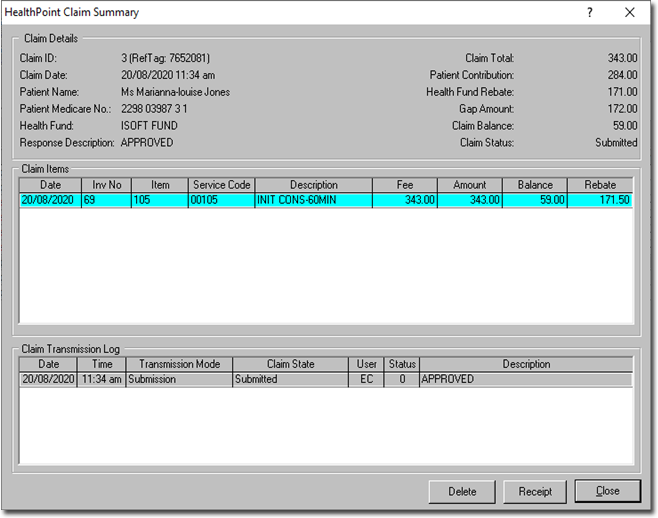Click item 105 cell in claim items
The height and width of the screenshot is (518, 658).
click(160, 200)
